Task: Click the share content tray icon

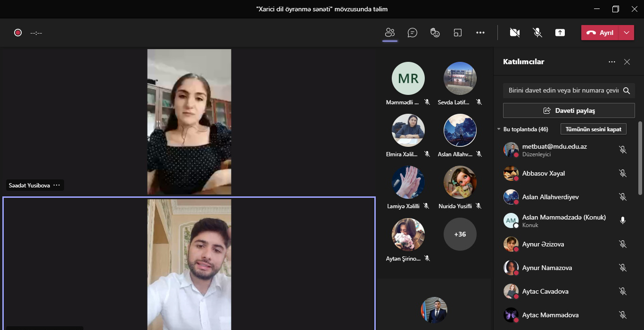Action: pyautogui.click(x=560, y=33)
